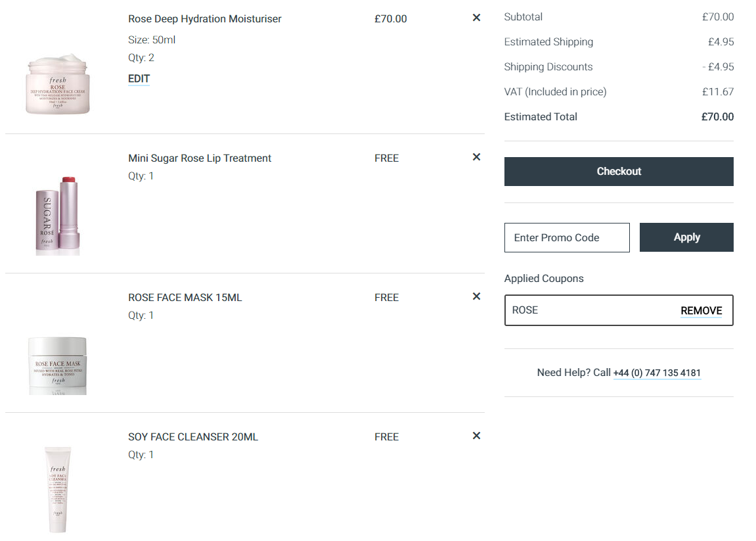The width and height of the screenshot is (756, 541).
Task: Click the Estimated Total label
Action: pos(541,117)
